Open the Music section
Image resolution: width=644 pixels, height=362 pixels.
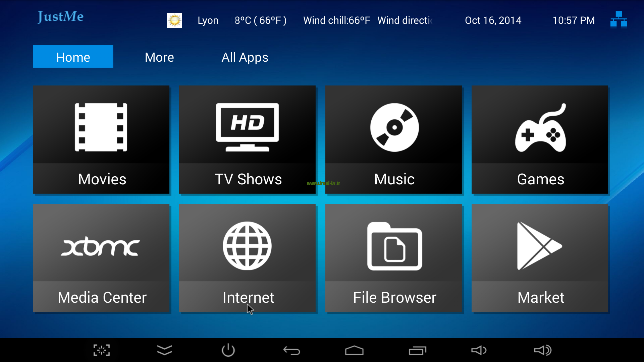394,140
